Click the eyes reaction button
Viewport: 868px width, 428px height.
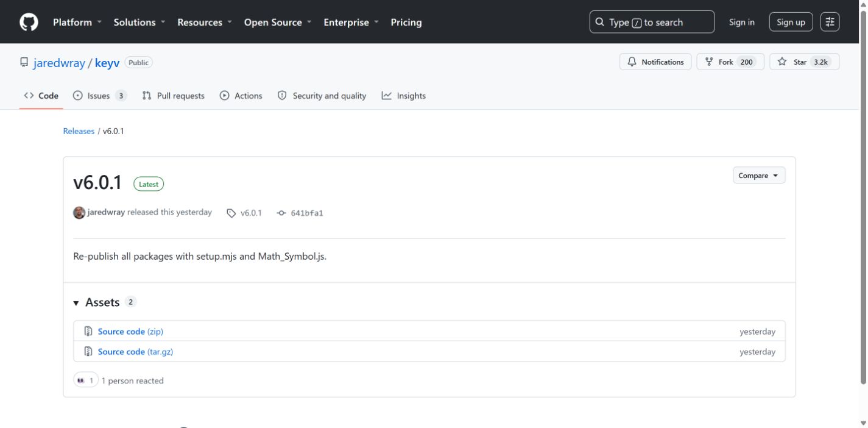coord(86,380)
